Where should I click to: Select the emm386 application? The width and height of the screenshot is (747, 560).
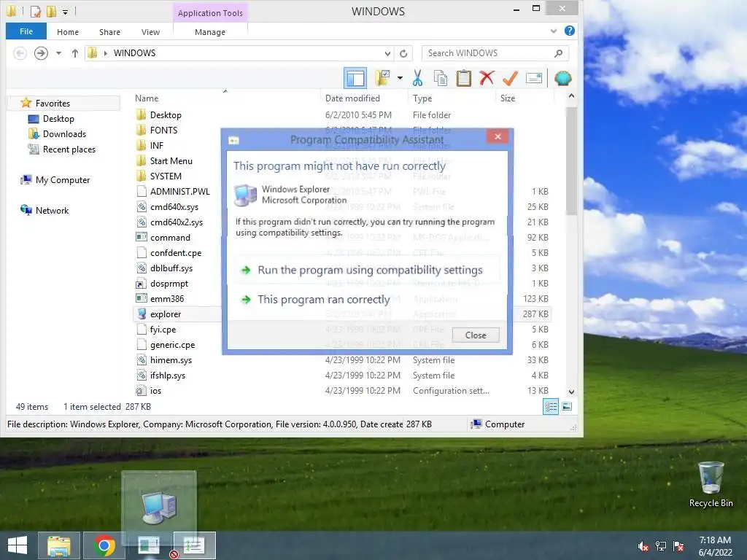click(x=167, y=298)
